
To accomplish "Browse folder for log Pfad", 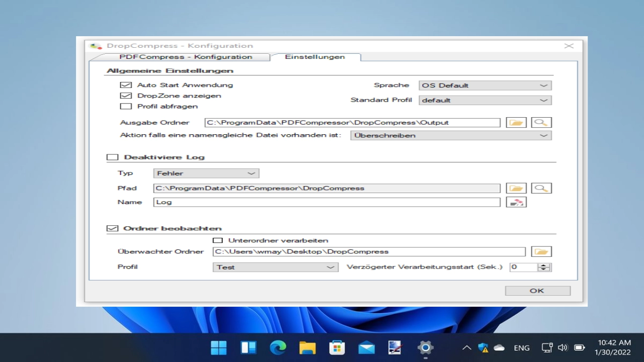I will [x=516, y=189].
